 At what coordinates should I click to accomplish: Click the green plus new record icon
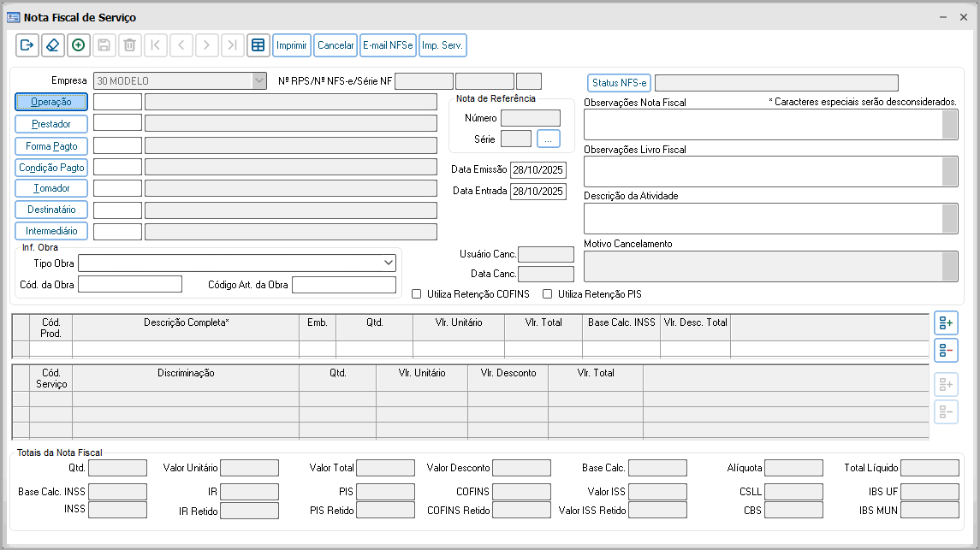pyautogui.click(x=78, y=45)
